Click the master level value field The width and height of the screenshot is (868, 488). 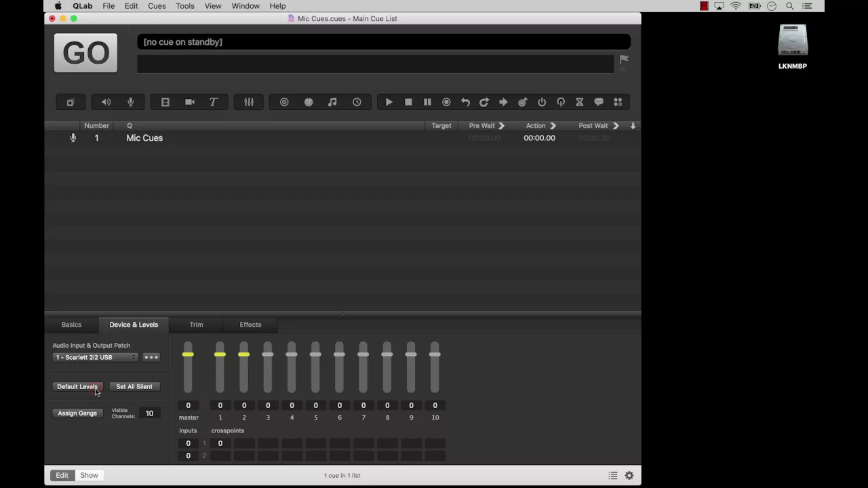tap(188, 405)
